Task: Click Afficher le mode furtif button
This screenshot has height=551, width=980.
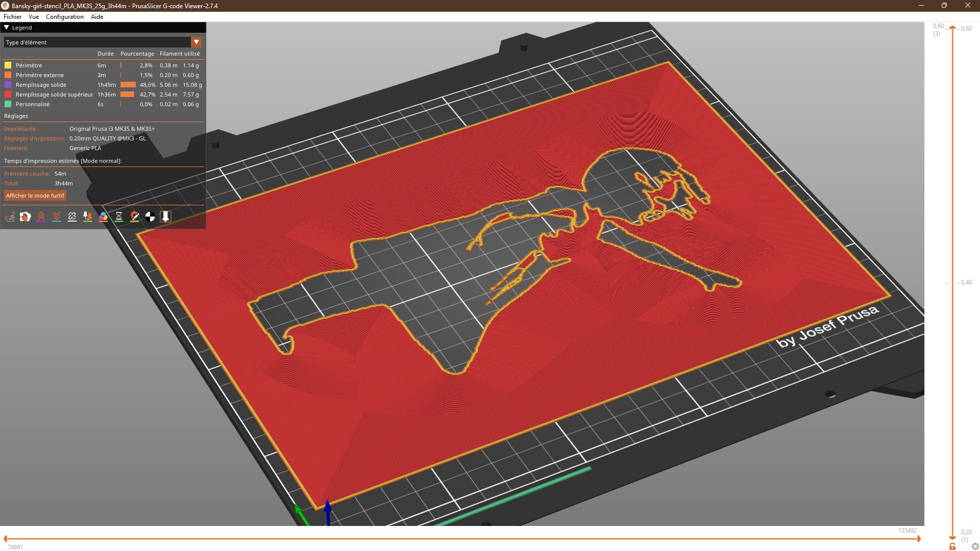Action: point(35,196)
